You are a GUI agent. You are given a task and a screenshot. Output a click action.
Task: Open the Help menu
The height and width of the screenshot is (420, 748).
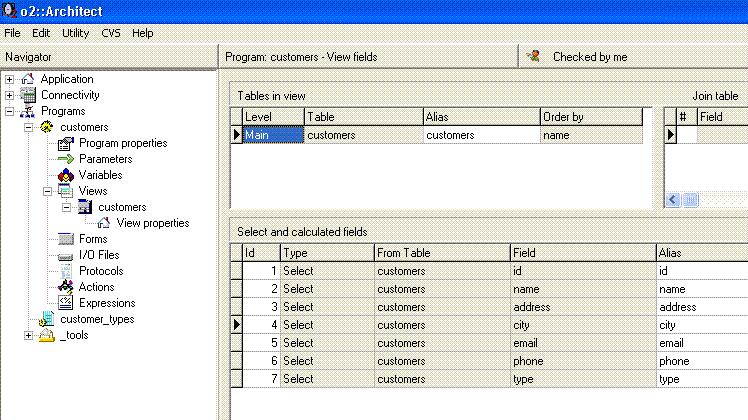tap(143, 33)
